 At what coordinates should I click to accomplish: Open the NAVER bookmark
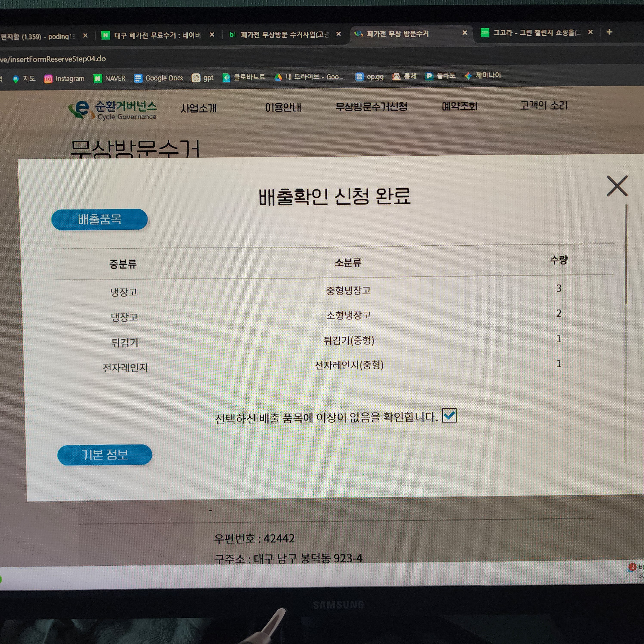109,78
